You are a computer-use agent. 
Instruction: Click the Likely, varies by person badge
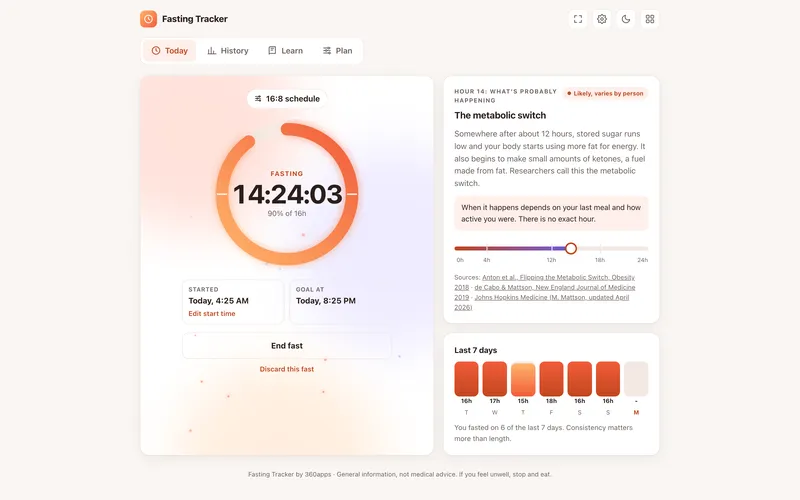[x=605, y=93]
